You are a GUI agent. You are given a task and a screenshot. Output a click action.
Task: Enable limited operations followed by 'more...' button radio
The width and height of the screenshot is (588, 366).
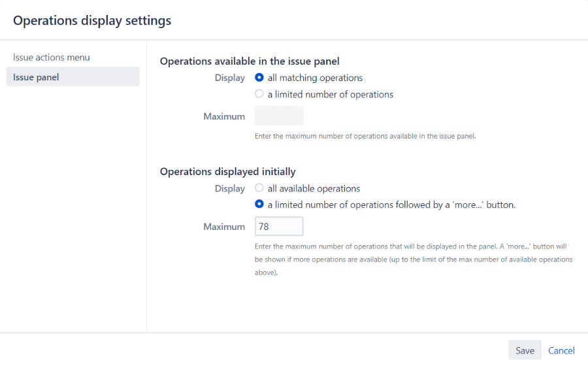(x=259, y=205)
